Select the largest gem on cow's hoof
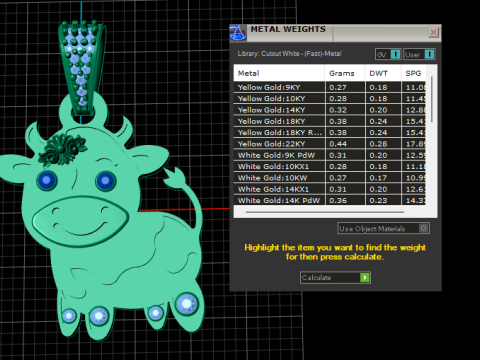The width and height of the screenshot is (480, 360). [187, 304]
